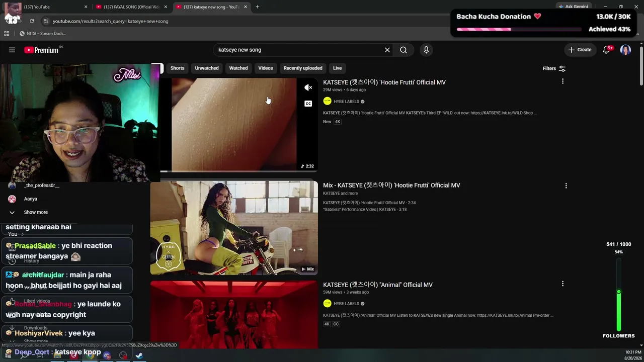Select the Videos filter chip
Viewport: 644px width, 362px height.
(x=266, y=68)
